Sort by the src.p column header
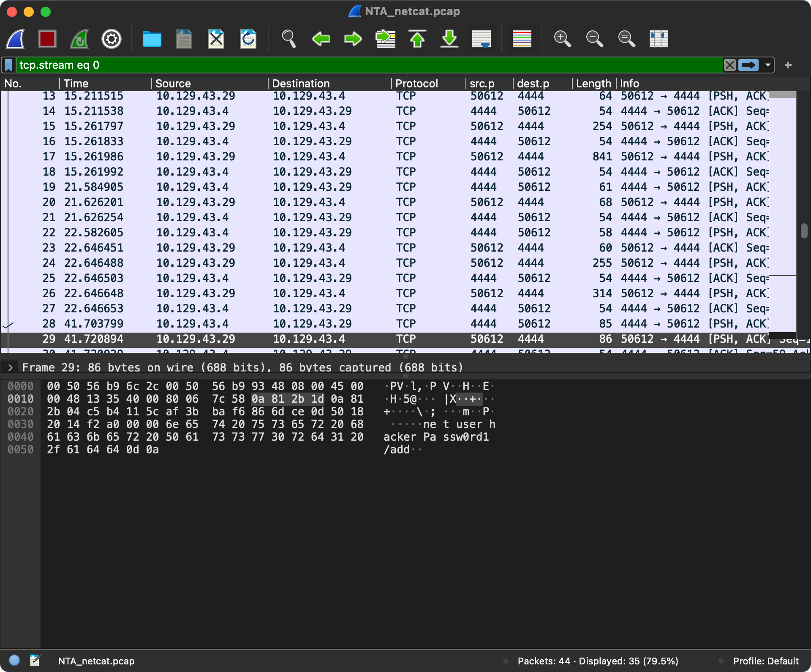Viewport: 811px width, 672px height. [x=489, y=84]
